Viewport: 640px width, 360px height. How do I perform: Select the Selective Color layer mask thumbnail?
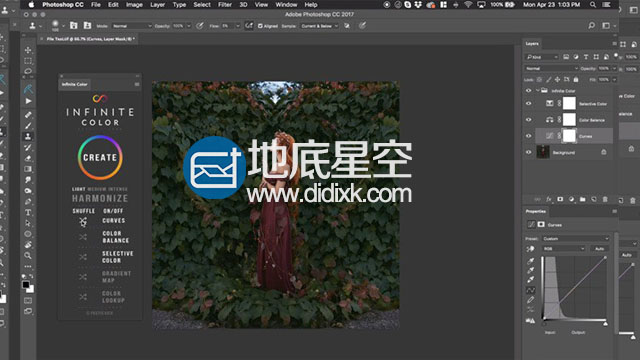pyautogui.click(x=569, y=103)
